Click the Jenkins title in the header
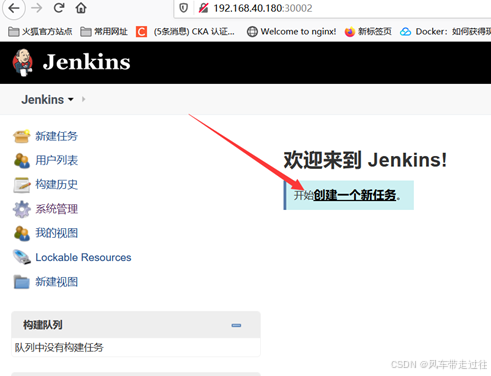 point(87,62)
